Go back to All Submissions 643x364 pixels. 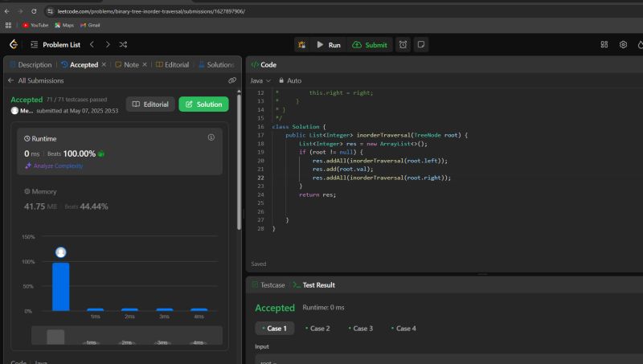tap(35, 80)
